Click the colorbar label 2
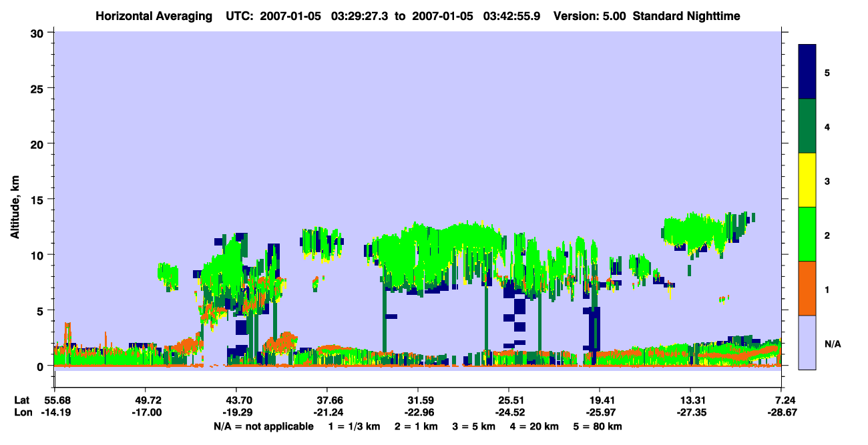 tap(827, 235)
